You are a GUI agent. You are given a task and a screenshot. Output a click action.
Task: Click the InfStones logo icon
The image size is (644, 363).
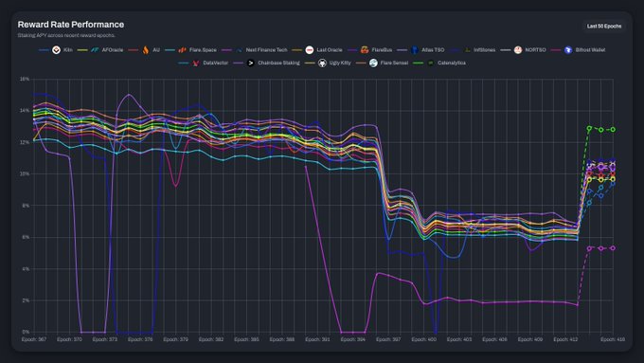pos(467,49)
